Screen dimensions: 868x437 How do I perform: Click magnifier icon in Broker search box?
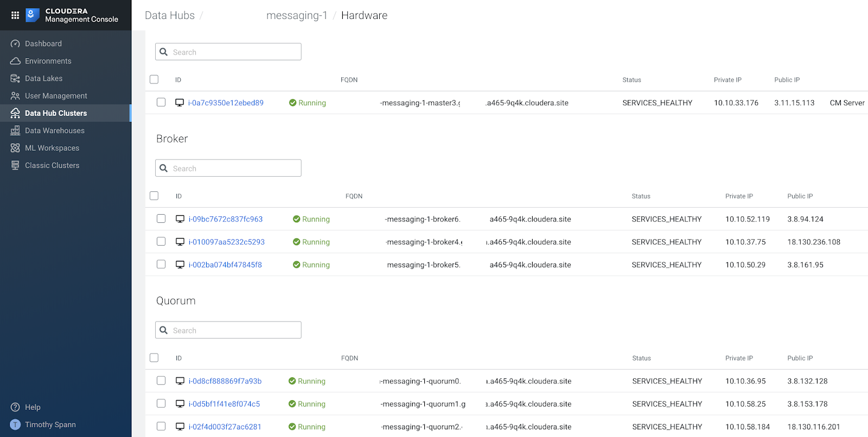164,168
